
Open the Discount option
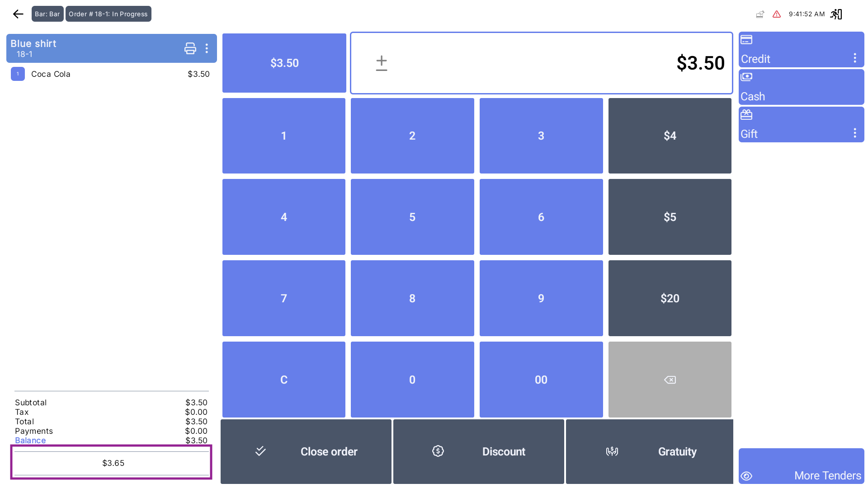(x=478, y=451)
